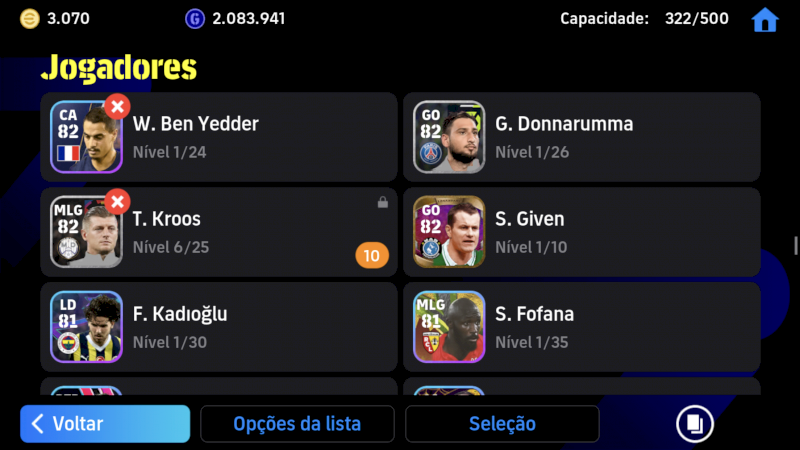The height and width of the screenshot is (450, 800).
Task: Select W. Ben Yedder card thumbnail
Action: (86, 137)
